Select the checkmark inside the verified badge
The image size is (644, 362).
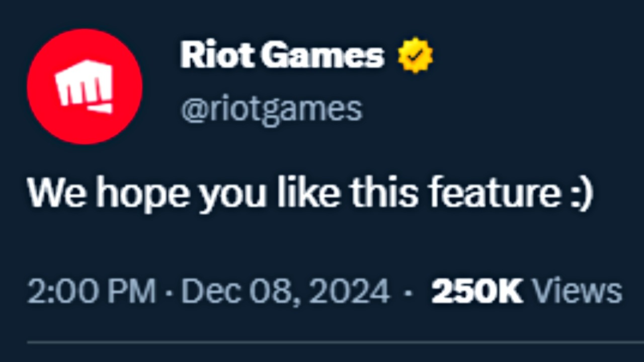(415, 56)
